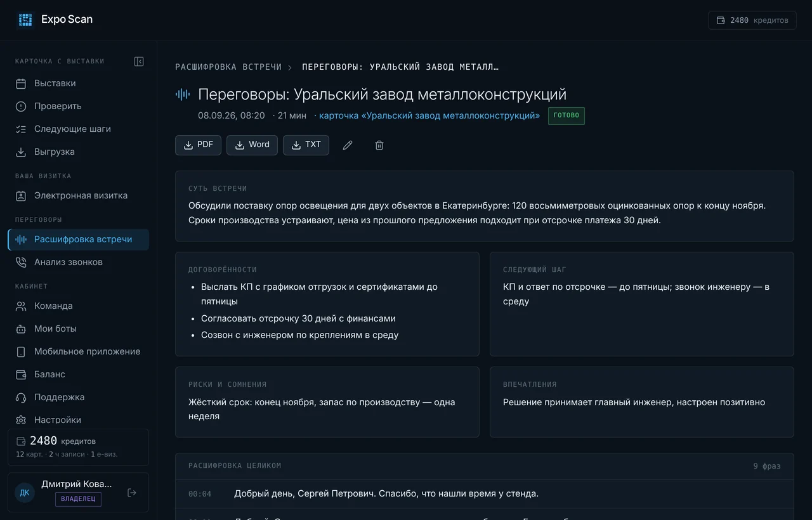This screenshot has width=812, height=520.
Task: Select Анализ звонков in the sidebar
Action: (79, 263)
